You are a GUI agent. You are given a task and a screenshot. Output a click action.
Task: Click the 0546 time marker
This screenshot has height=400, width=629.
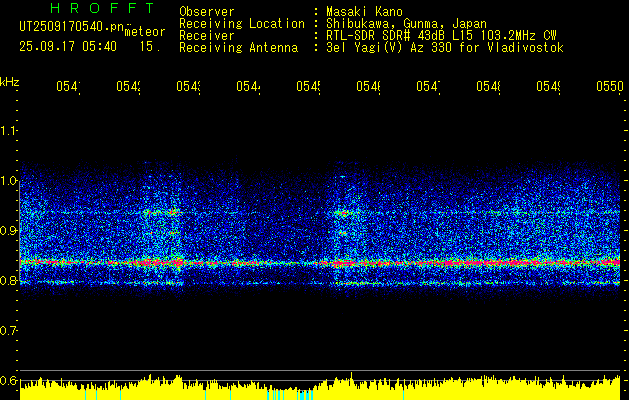369,87
